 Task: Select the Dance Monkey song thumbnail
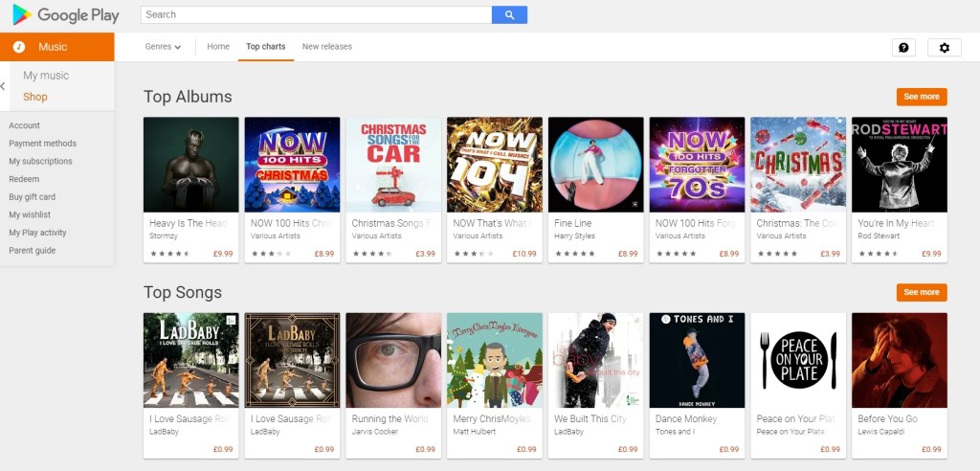point(697,360)
